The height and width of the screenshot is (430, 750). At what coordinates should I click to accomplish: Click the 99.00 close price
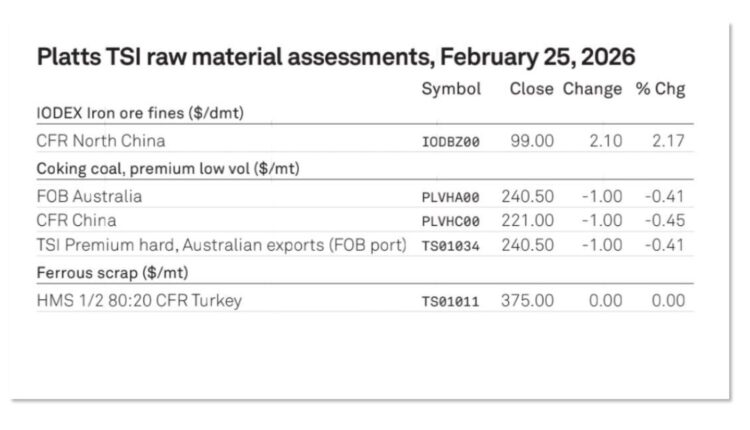(533, 141)
